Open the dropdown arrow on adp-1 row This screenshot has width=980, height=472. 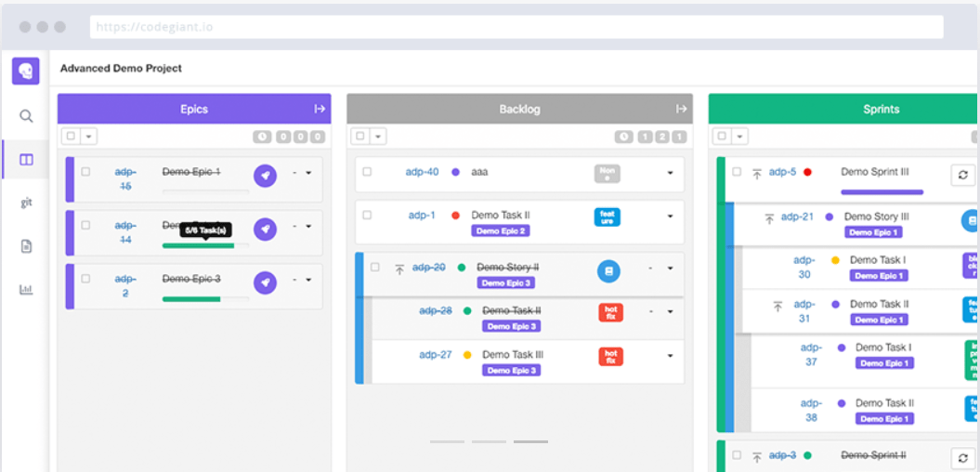(670, 216)
